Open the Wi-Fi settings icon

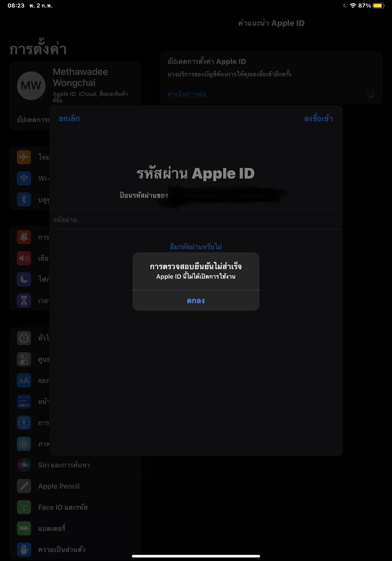tap(24, 178)
